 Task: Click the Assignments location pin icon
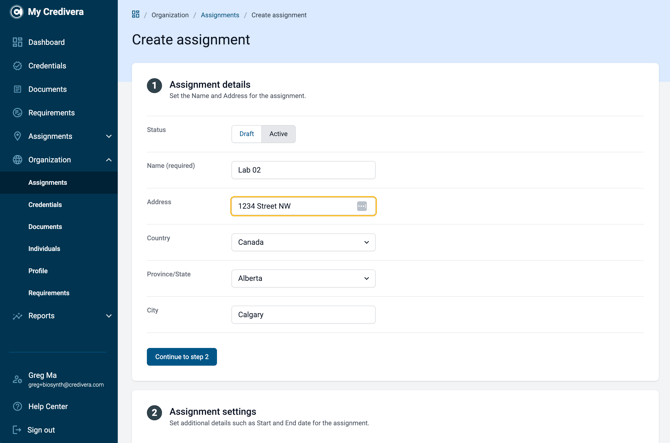click(17, 136)
